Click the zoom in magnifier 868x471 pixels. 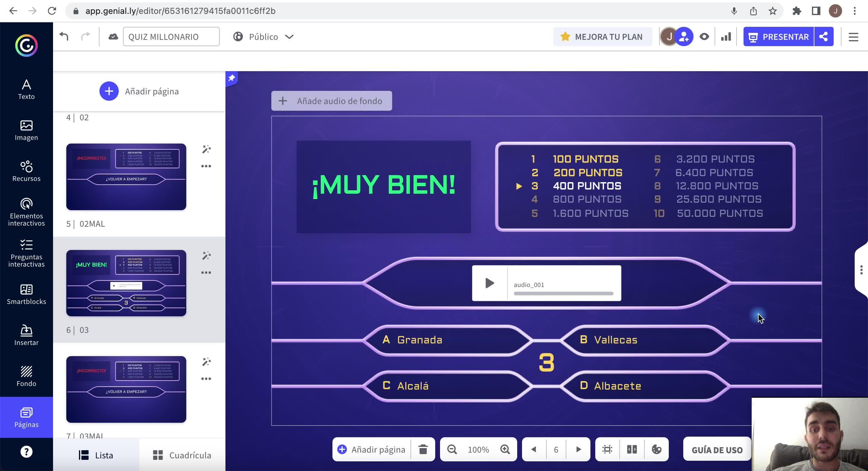tap(505, 449)
